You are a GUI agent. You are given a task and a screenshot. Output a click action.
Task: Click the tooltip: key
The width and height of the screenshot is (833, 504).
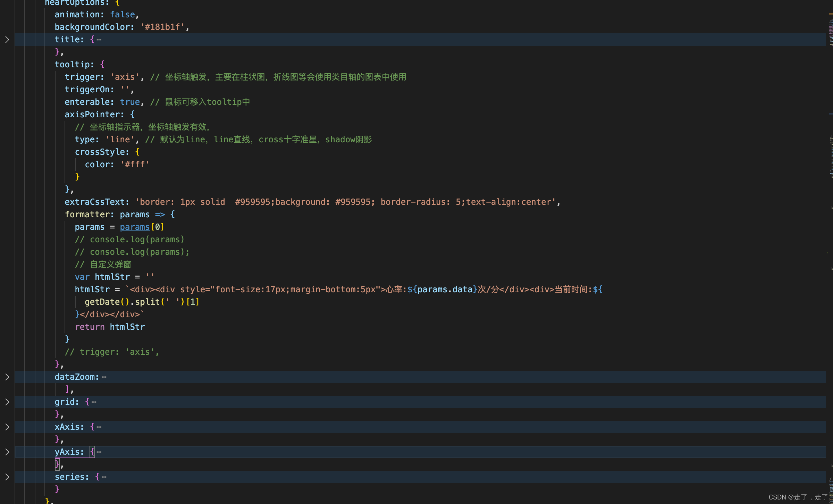click(x=74, y=65)
